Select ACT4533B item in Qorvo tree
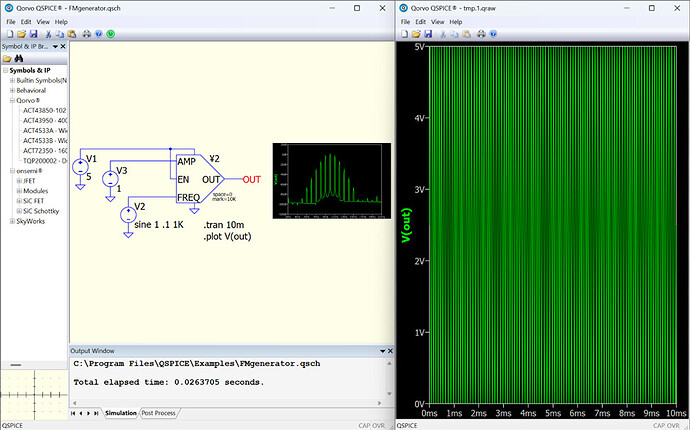The width and height of the screenshot is (690, 430). pos(45,141)
